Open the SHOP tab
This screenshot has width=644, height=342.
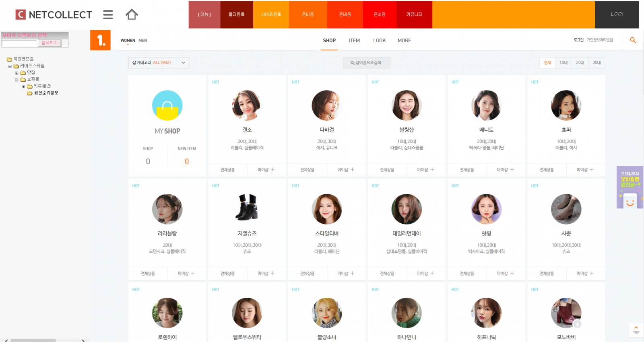pos(329,41)
